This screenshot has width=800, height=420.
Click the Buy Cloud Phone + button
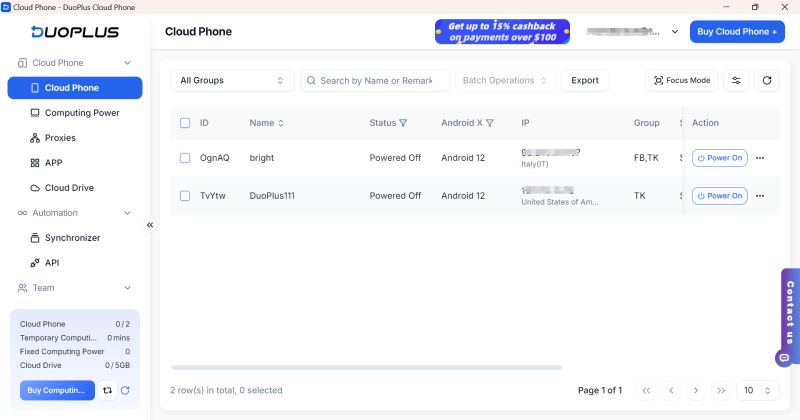tap(737, 32)
